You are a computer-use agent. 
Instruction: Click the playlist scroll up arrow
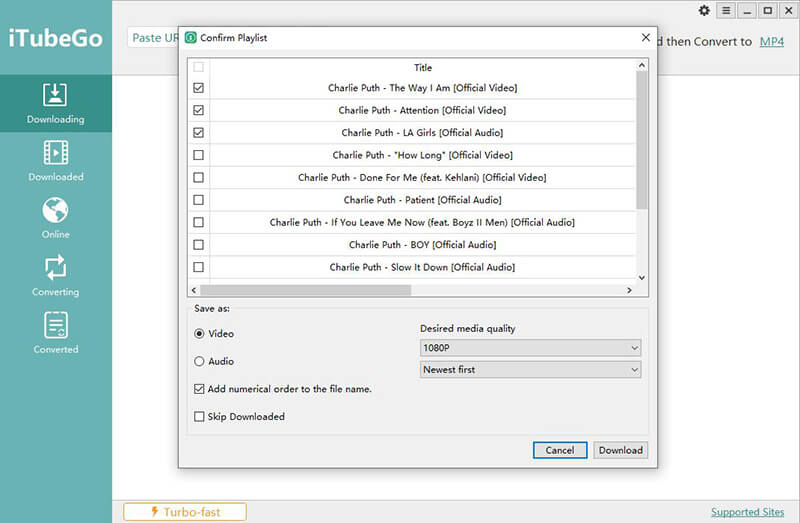[642, 65]
